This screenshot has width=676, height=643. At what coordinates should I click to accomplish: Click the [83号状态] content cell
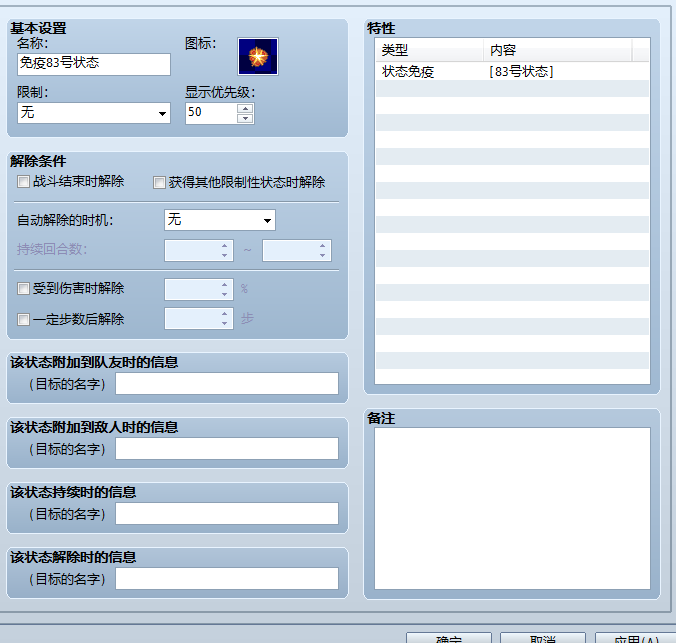coord(521,71)
